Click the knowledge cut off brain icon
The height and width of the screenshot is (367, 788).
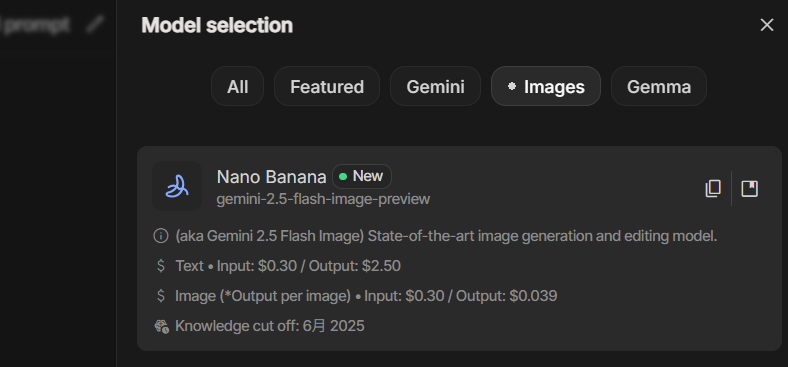click(x=161, y=326)
